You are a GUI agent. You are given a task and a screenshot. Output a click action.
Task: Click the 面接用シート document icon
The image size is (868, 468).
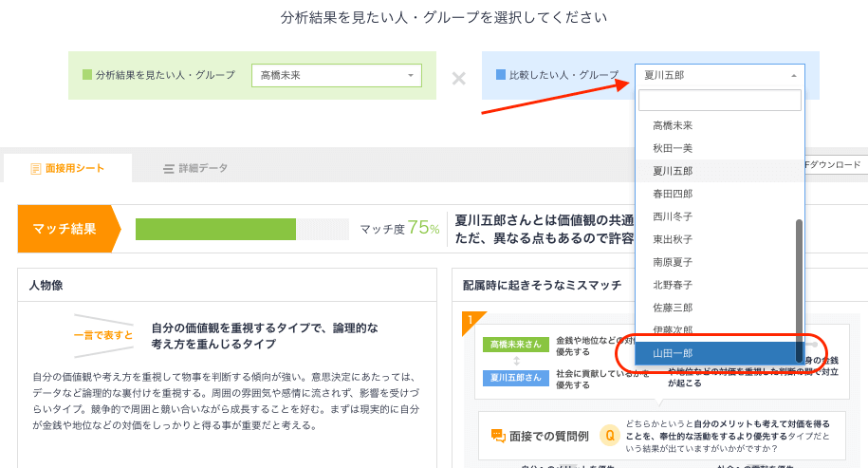pos(36,169)
